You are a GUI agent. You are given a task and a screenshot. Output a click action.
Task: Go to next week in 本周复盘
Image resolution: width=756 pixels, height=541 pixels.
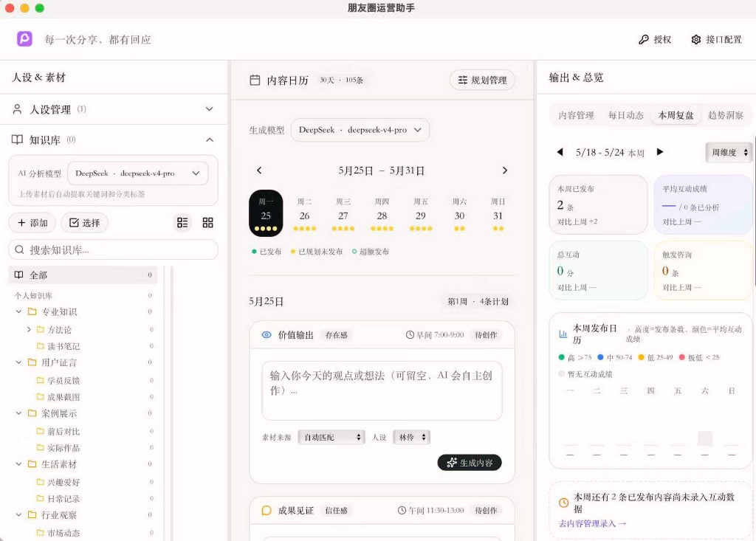pyautogui.click(x=660, y=152)
